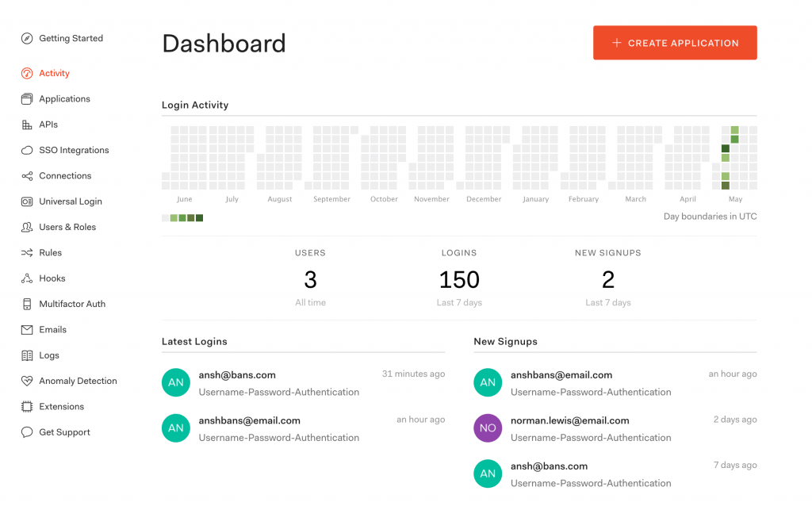This screenshot has width=812, height=510.
Task: Click the Getting Started compass icon
Action: coord(27,38)
